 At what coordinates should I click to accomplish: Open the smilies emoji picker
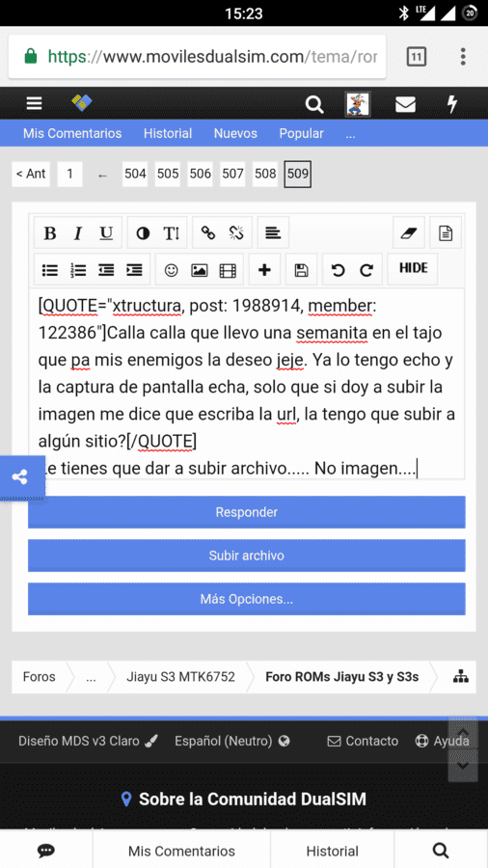click(x=172, y=270)
